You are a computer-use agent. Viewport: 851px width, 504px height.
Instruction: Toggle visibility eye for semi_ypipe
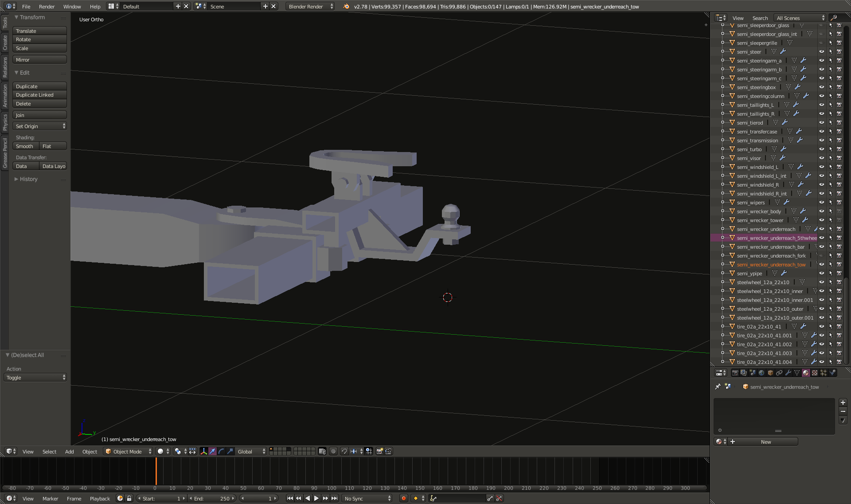tap(821, 273)
